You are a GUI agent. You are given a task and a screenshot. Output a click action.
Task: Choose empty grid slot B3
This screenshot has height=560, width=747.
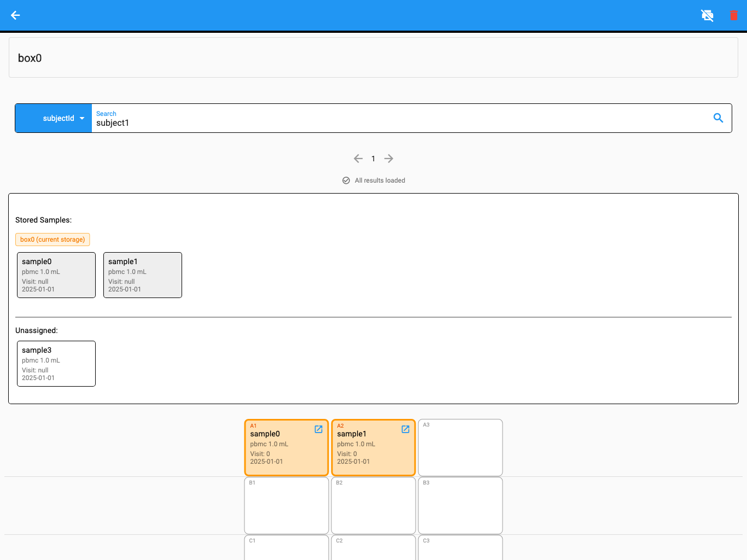460,505
